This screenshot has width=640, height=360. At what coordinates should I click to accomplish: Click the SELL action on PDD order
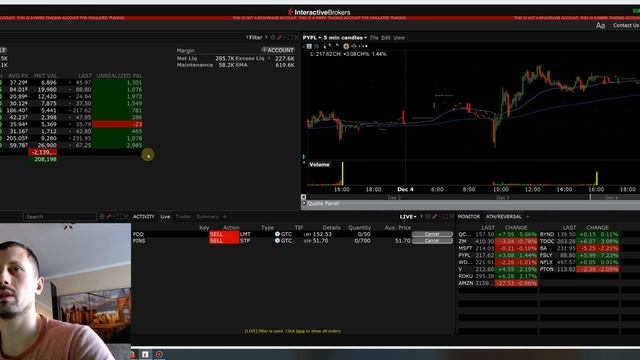pyautogui.click(x=224, y=234)
